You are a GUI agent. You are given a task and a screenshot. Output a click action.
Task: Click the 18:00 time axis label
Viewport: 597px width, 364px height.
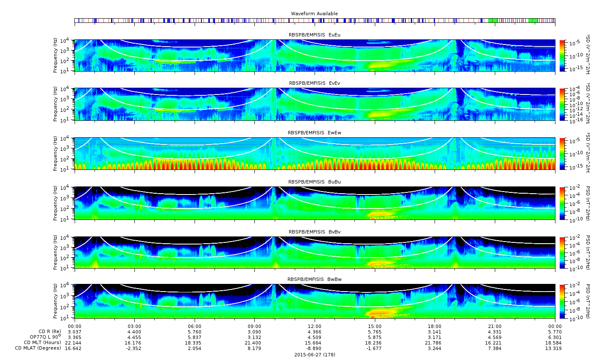(x=435, y=326)
